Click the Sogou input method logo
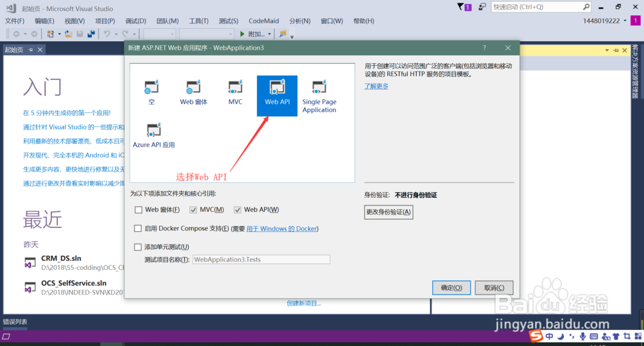 coord(536,336)
